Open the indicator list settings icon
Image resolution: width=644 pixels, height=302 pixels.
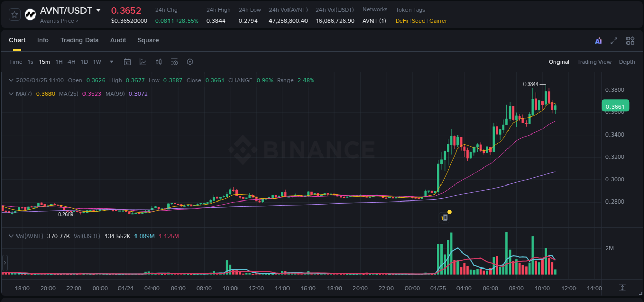(x=174, y=62)
